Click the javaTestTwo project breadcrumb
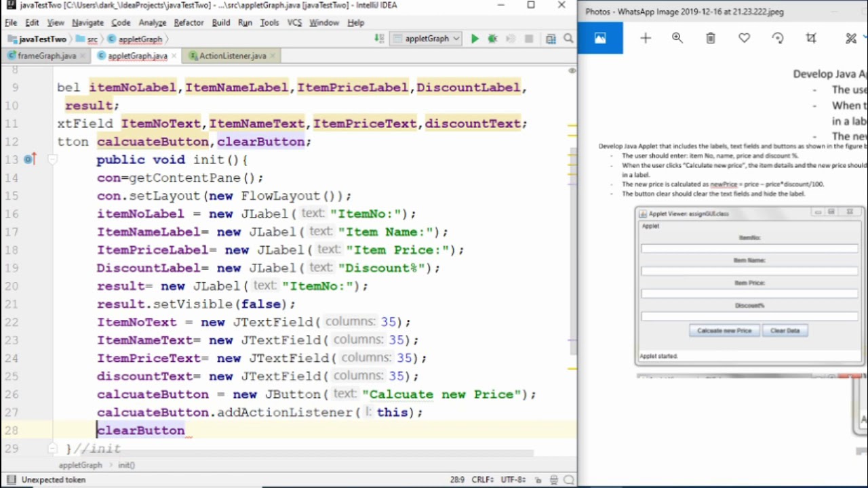The height and width of the screenshot is (488, 868). point(37,39)
